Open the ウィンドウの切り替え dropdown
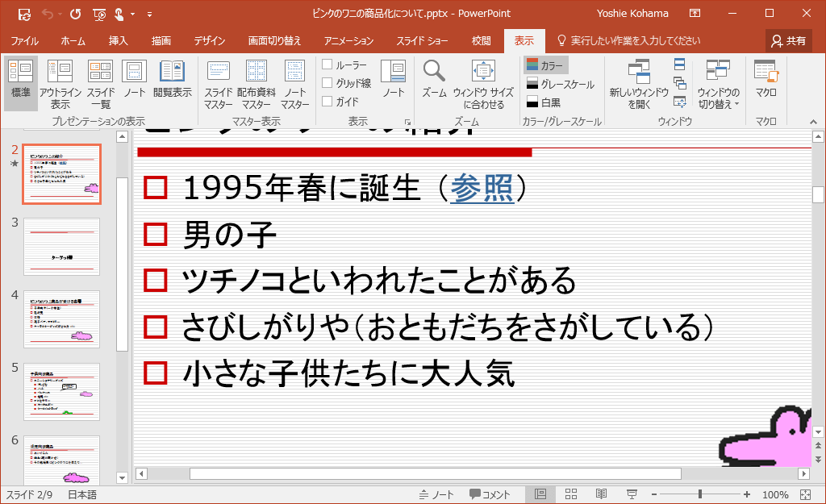The height and width of the screenshot is (504, 826). coord(719,84)
